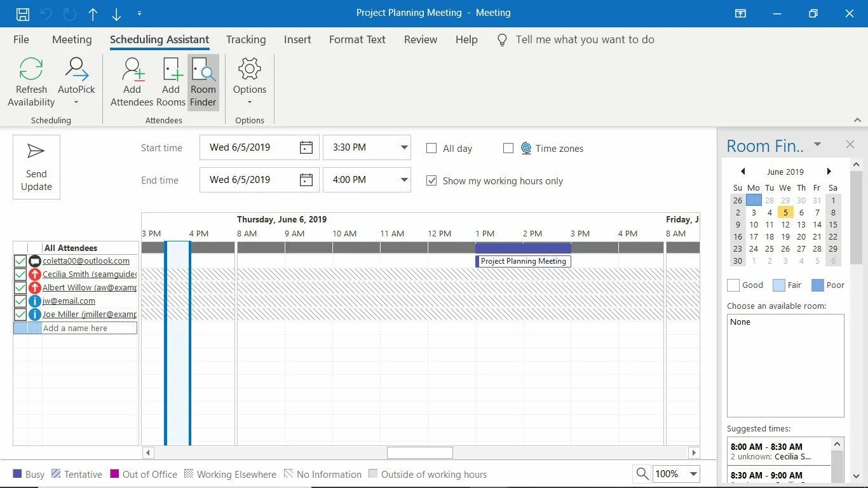This screenshot has height=488, width=868.
Task: Uncheck Show my working hours only
Action: 431,180
